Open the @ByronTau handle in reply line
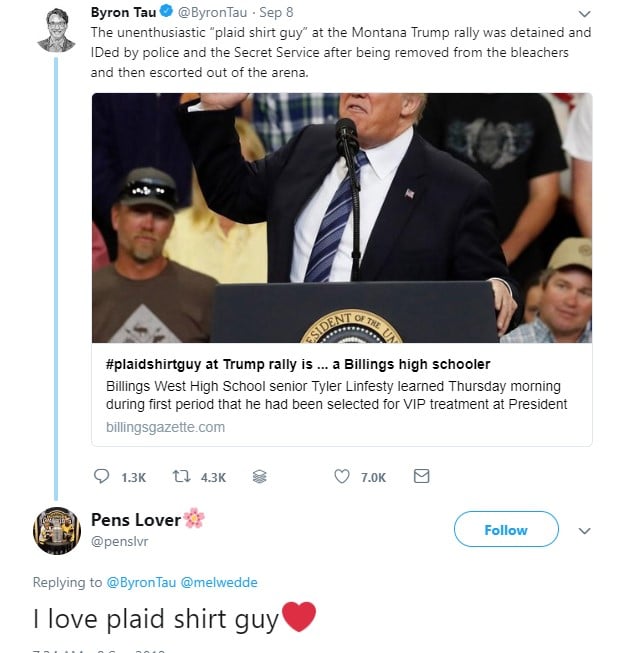 (x=140, y=582)
